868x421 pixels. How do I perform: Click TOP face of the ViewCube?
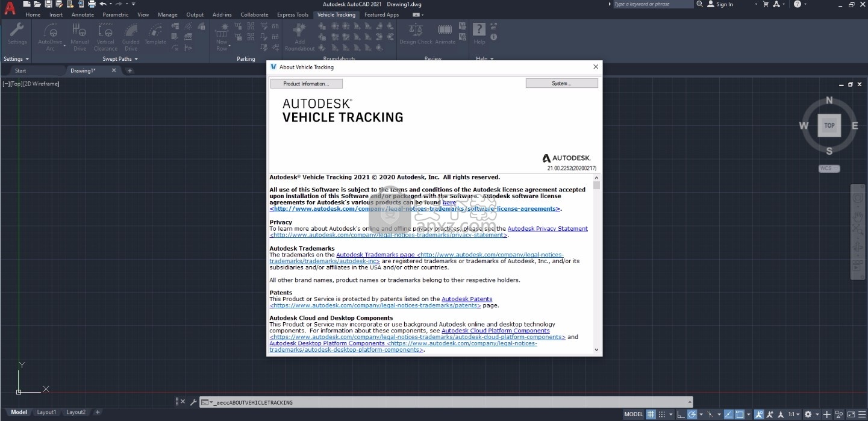(x=829, y=125)
